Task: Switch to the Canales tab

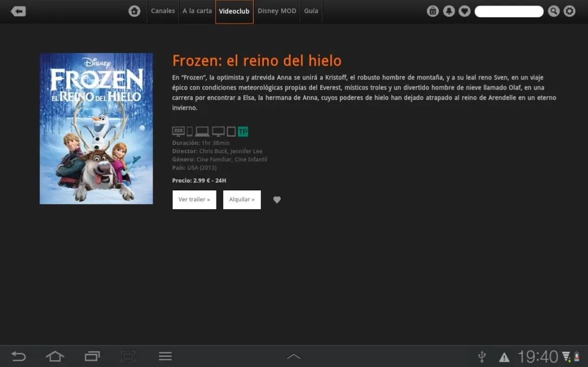Action: (163, 11)
